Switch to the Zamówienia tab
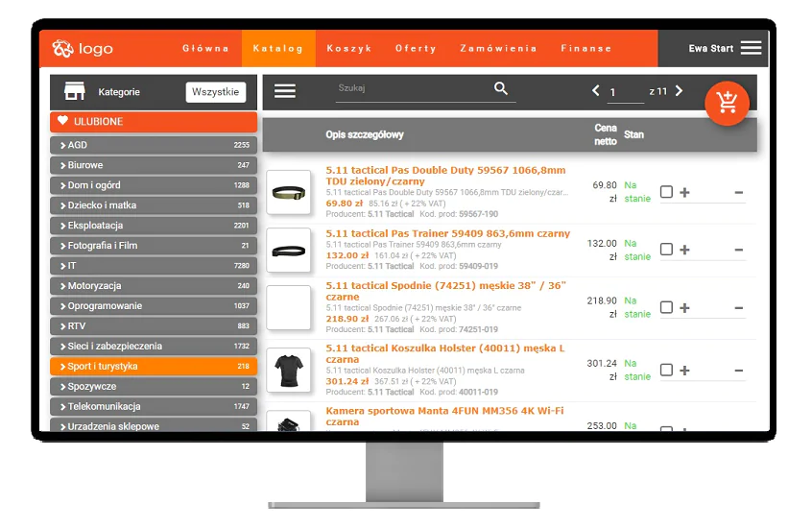The width and height of the screenshot is (812, 528). point(498,48)
